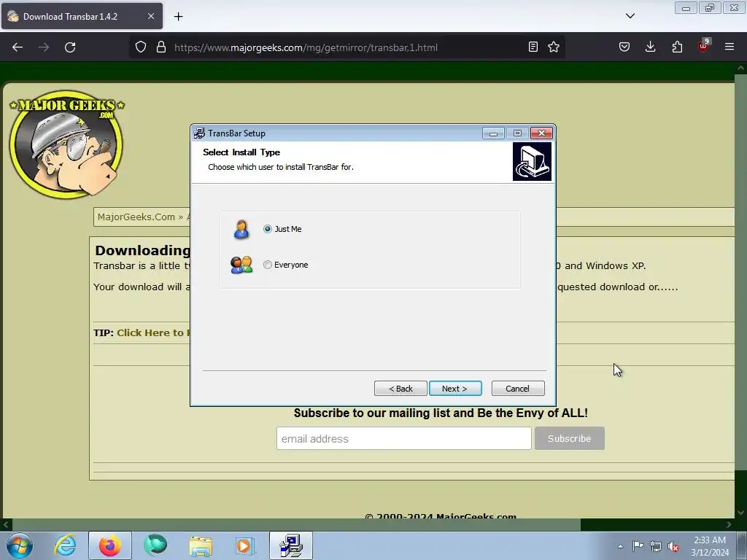Open the muted volume tray icon

[673, 546]
